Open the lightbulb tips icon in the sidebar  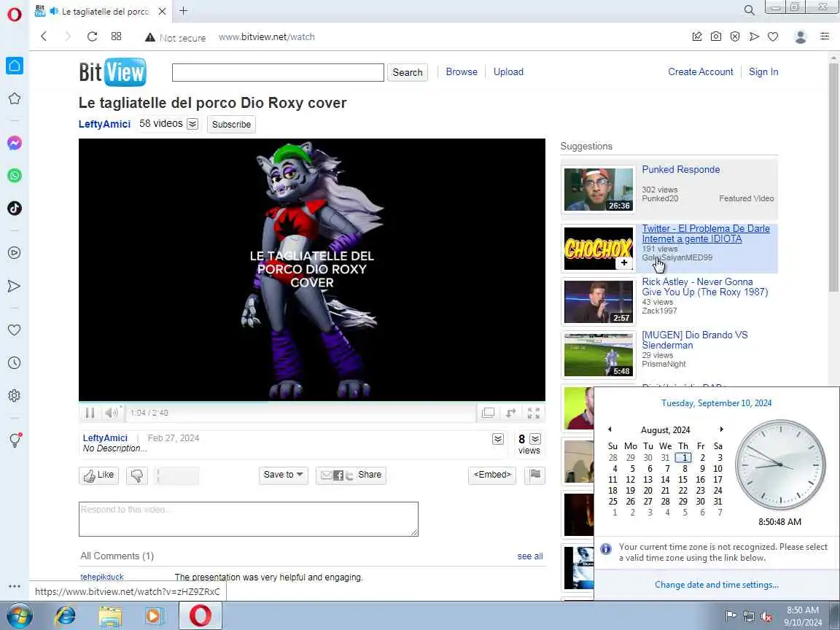pyautogui.click(x=15, y=440)
